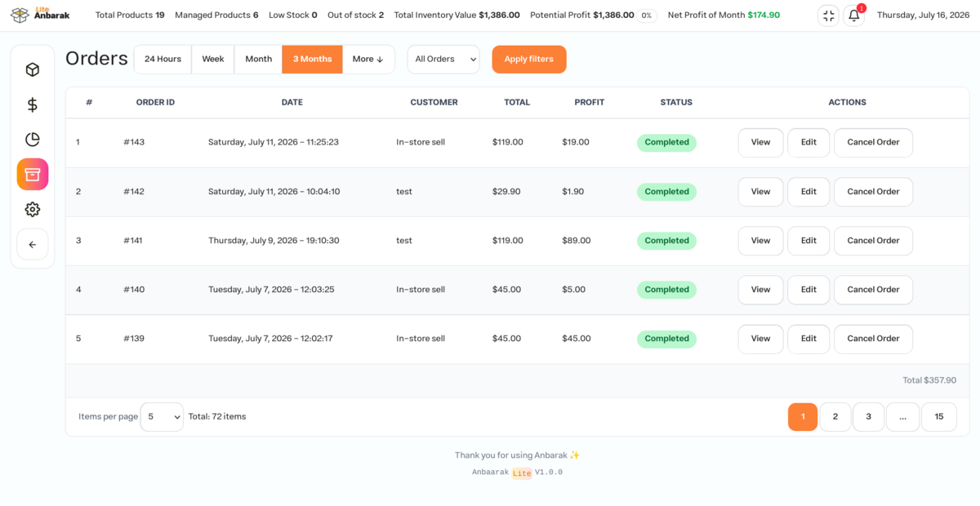Go to last page 15
This screenshot has height=506, width=980.
[939, 416]
